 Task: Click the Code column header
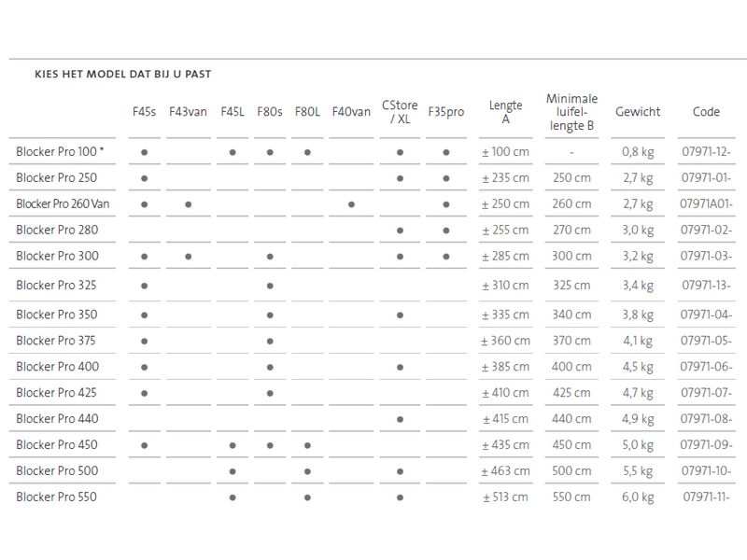pyautogui.click(x=706, y=112)
